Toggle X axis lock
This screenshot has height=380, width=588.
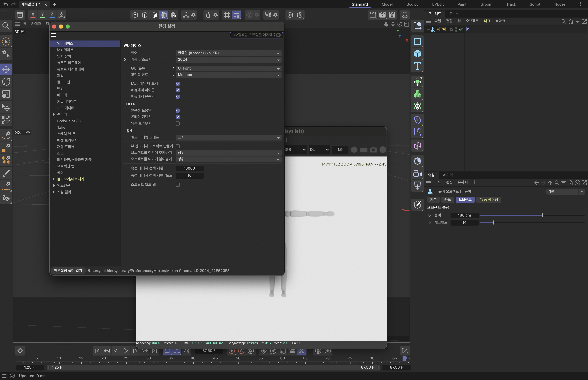tap(33, 15)
